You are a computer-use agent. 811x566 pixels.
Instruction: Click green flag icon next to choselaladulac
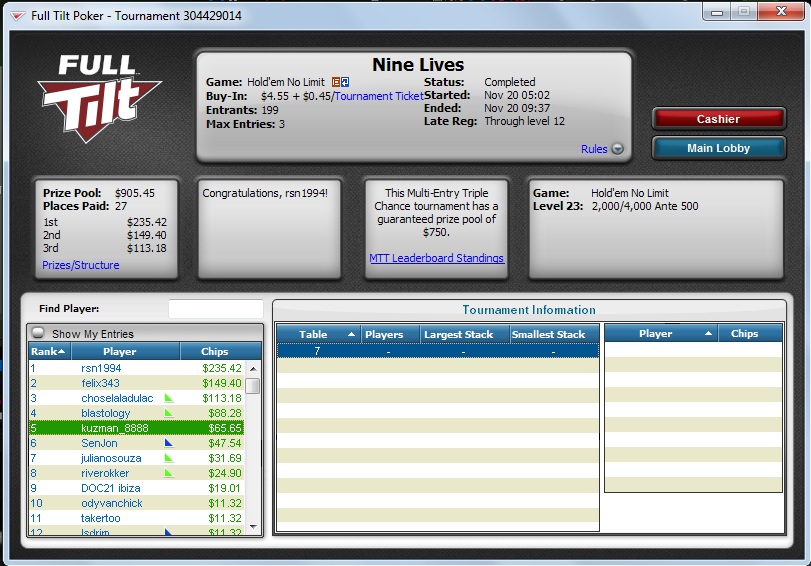(x=169, y=398)
